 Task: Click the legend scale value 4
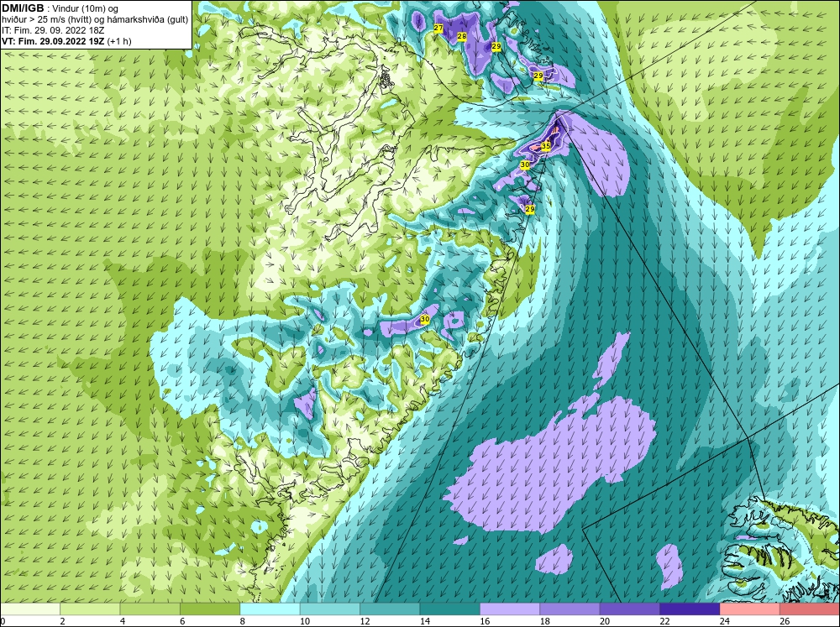[123, 621]
